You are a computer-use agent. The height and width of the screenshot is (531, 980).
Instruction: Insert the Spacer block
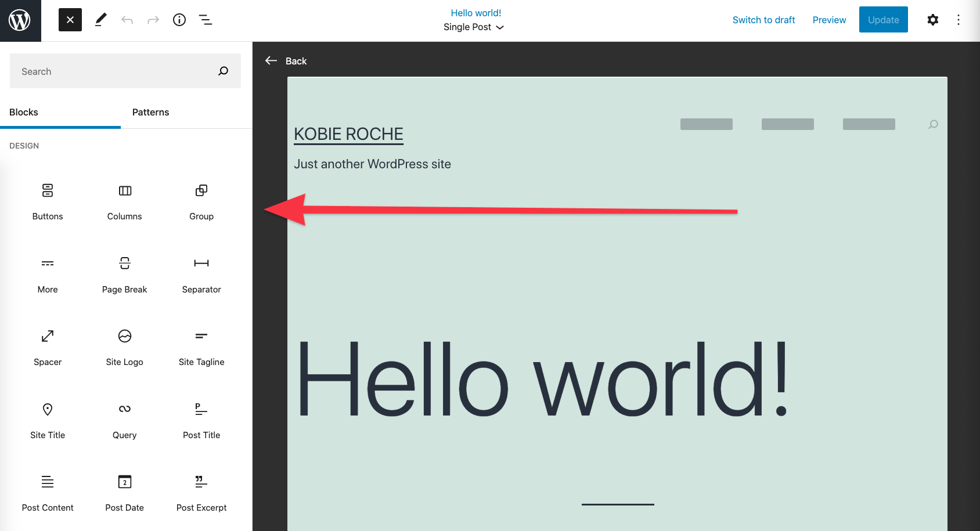(x=48, y=348)
